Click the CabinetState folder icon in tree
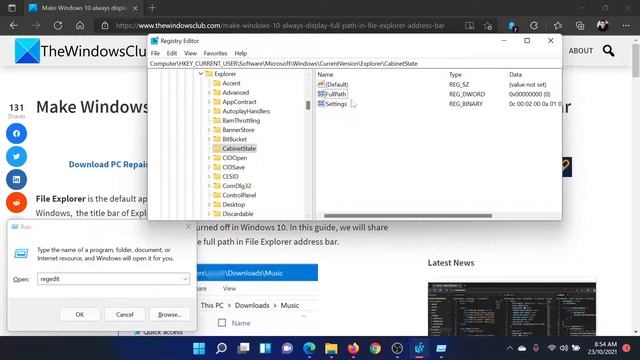Screen dimensions: 640x360 217,148
